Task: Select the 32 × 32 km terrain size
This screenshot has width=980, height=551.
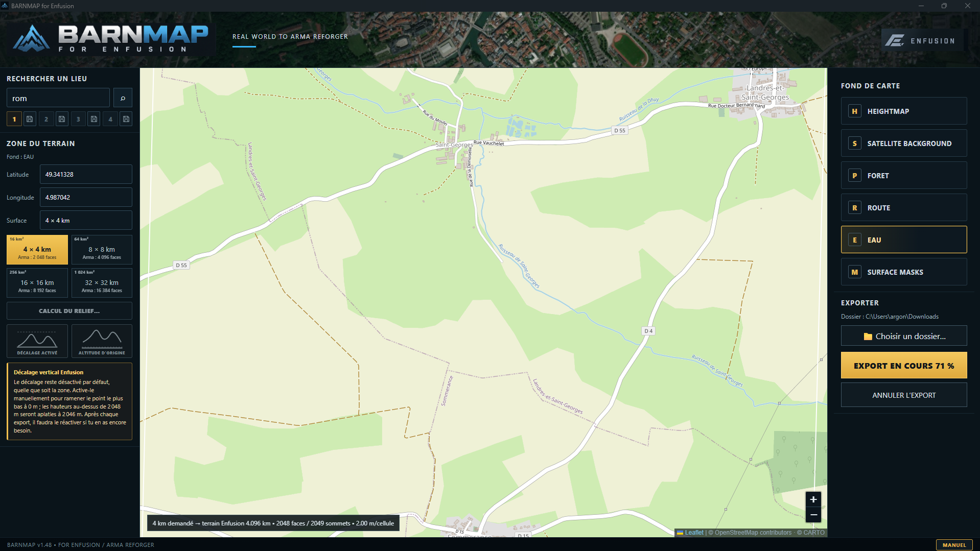Action: point(102,283)
